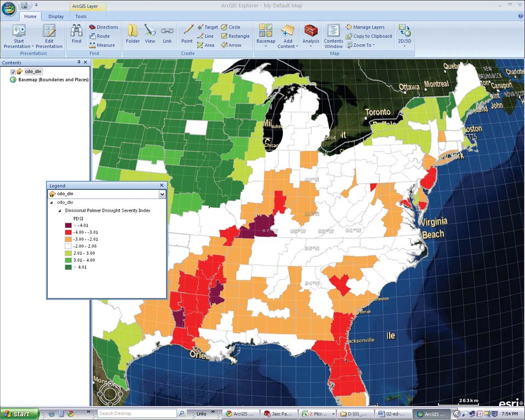
Task: Switch to the Tools ribbon tab
Action: tap(80, 16)
